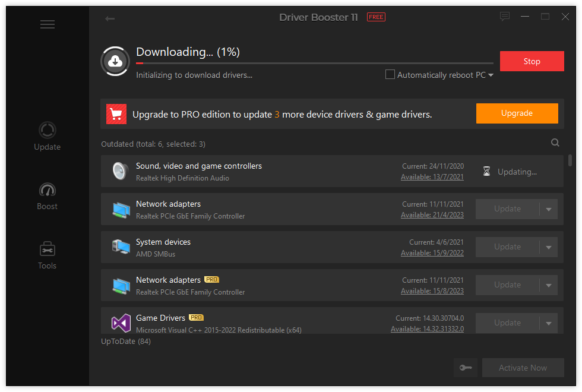582x392 pixels.
Task: Click the FREE edition badge
Action: click(376, 17)
